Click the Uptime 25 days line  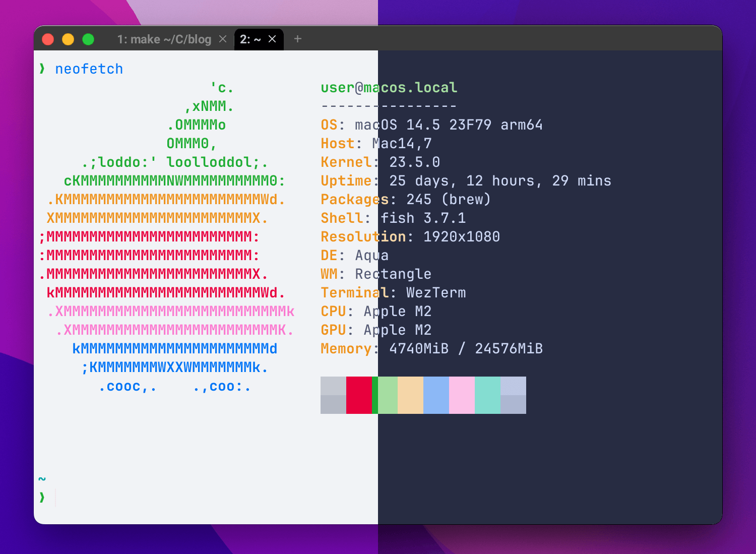point(466,181)
